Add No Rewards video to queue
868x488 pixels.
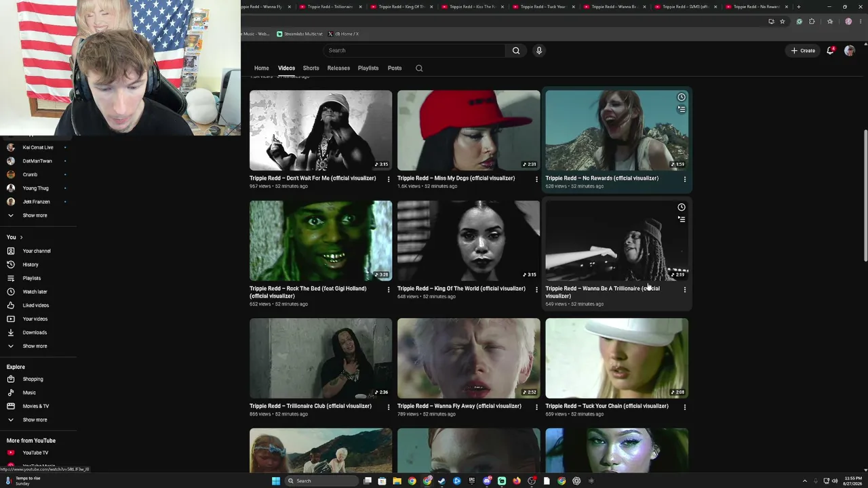click(682, 109)
